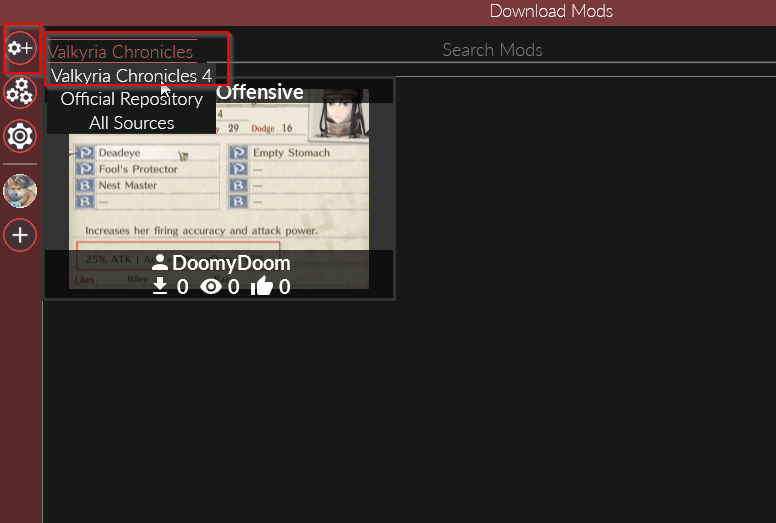Open the Download Mods gear-plus icon

tap(20, 48)
